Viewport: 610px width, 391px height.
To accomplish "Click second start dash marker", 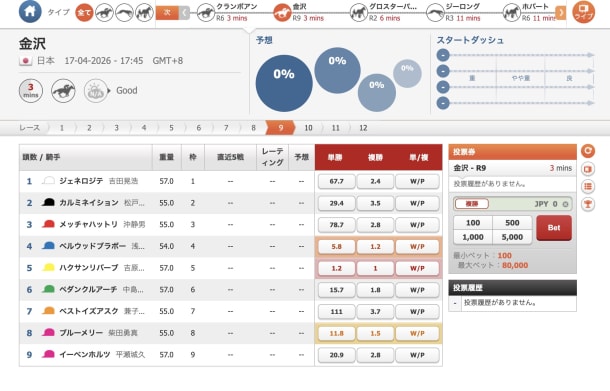I will tap(443, 71).
